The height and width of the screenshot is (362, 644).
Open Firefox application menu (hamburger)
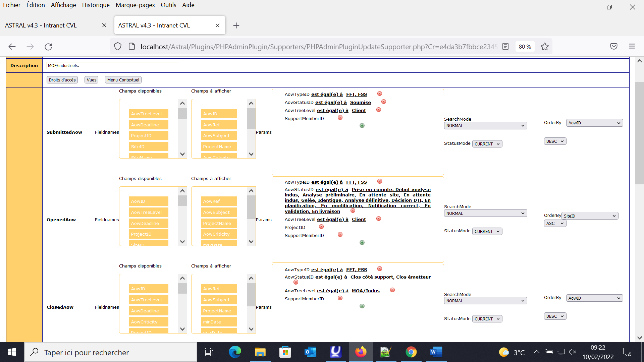(x=632, y=46)
